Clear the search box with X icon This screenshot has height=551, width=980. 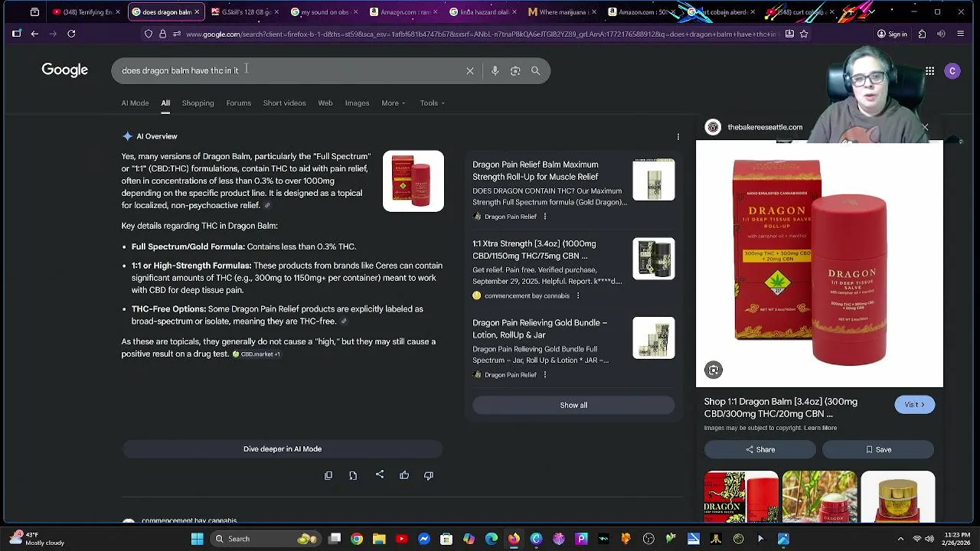pos(470,70)
